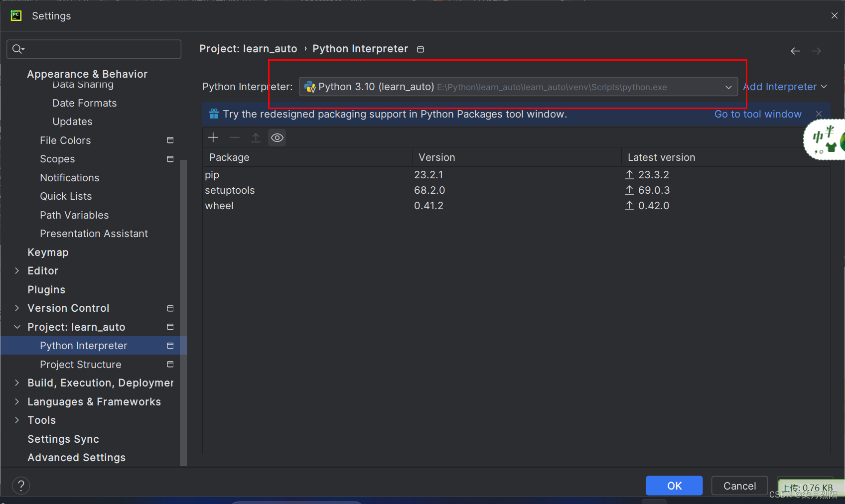The width and height of the screenshot is (845, 504).
Task: Open the Python Interpreter dropdown
Action: pyautogui.click(x=518, y=87)
